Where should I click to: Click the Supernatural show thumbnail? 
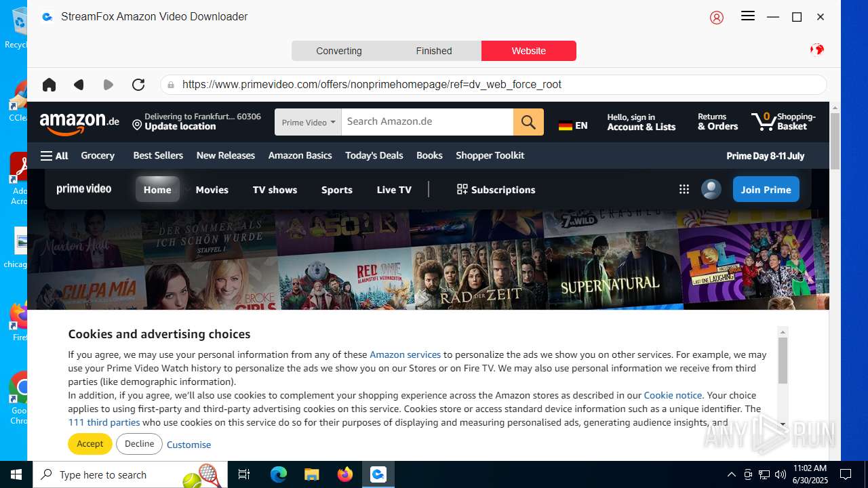[612, 271]
